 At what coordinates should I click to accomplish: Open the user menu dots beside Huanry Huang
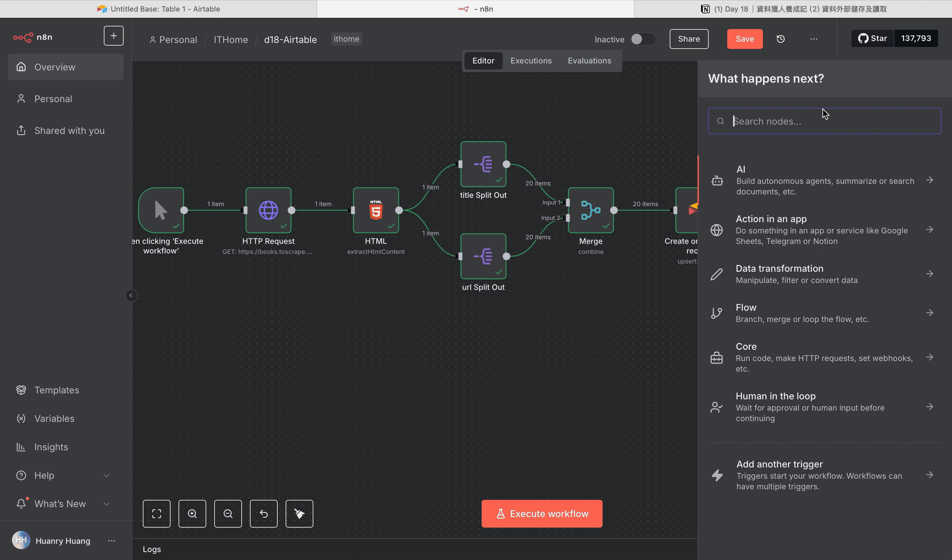(x=111, y=541)
